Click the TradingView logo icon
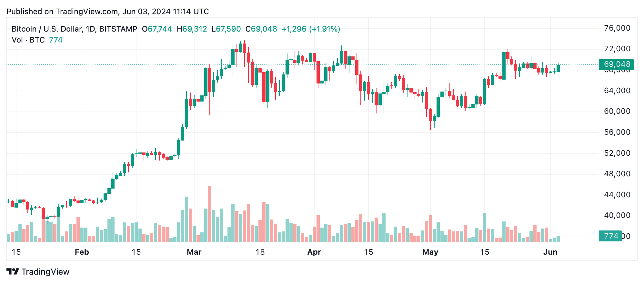 pyautogui.click(x=13, y=272)
